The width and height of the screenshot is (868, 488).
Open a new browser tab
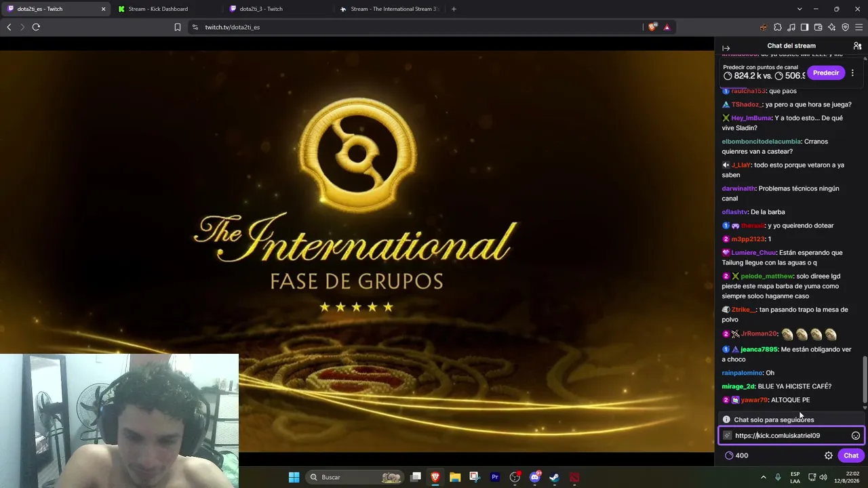click(x=454, y=9)
